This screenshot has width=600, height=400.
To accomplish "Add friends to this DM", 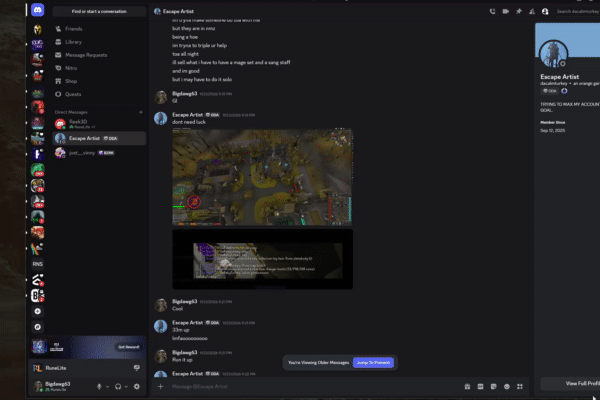I will (x=532, y=11).
